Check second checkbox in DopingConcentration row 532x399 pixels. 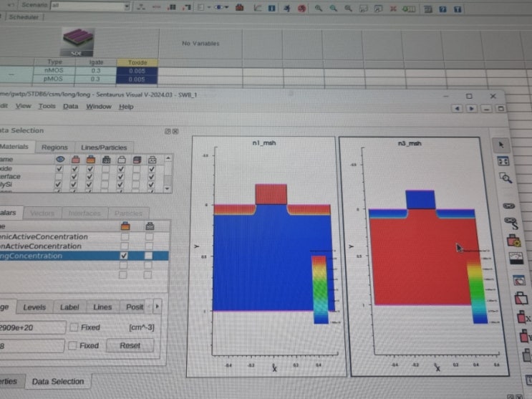[x=148, y=256]
